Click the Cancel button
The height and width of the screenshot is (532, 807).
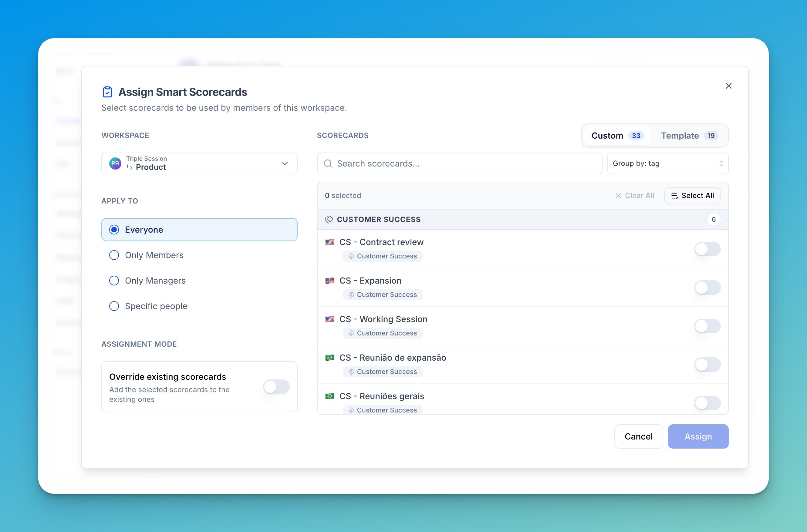click(638, 436)
